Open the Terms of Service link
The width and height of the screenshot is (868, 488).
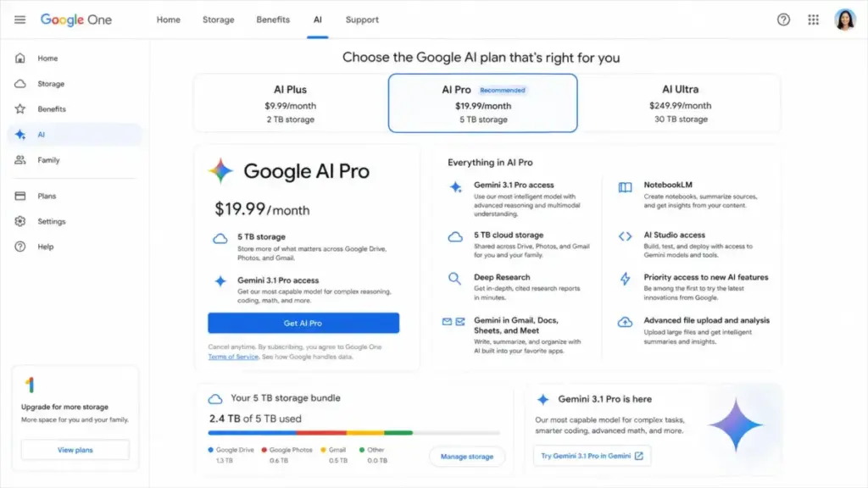tap(233, 357)
